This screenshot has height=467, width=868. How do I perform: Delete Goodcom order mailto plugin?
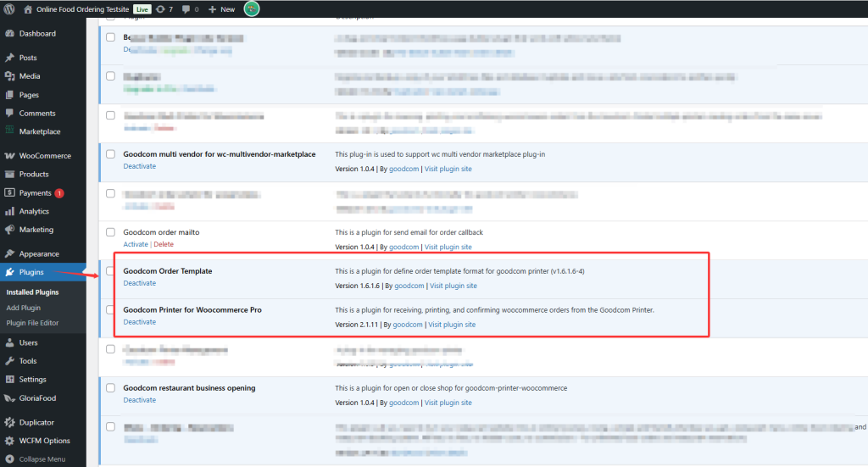click(164, 244)
